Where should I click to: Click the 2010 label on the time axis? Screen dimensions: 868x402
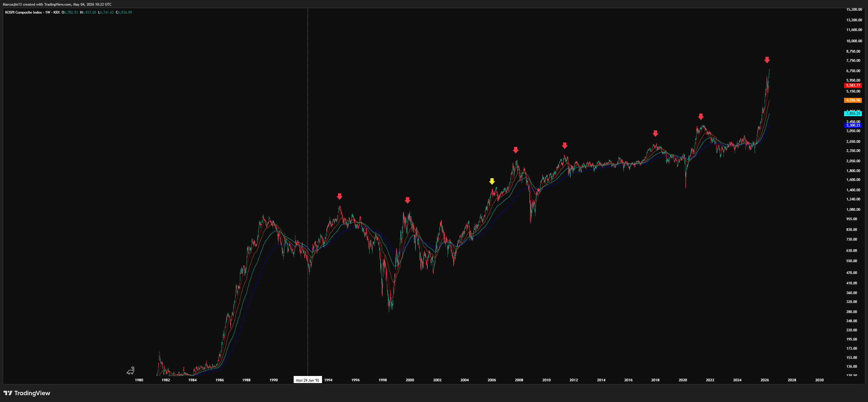click(x=546, y=380)
